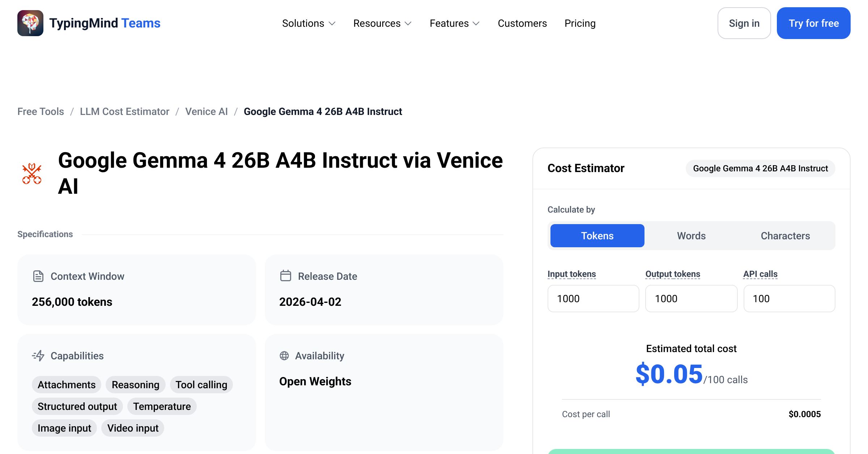The image size is (868, 454).
Task: Click the Image input capability tag
Action: [64, 428]
